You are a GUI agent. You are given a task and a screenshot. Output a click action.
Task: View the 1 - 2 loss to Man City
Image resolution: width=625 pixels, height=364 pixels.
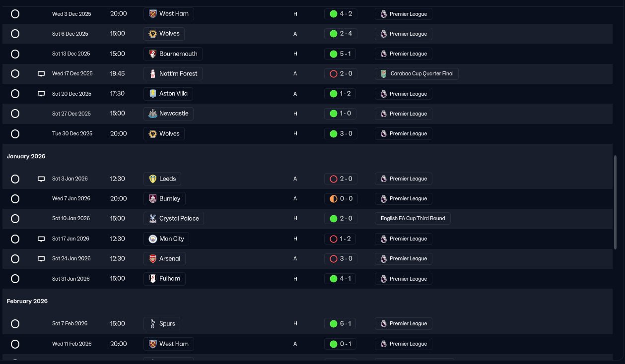coord(341,239)
